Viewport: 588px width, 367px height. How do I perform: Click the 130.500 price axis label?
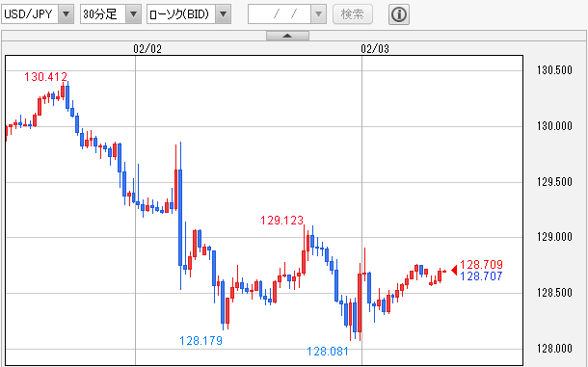[554, 70]
